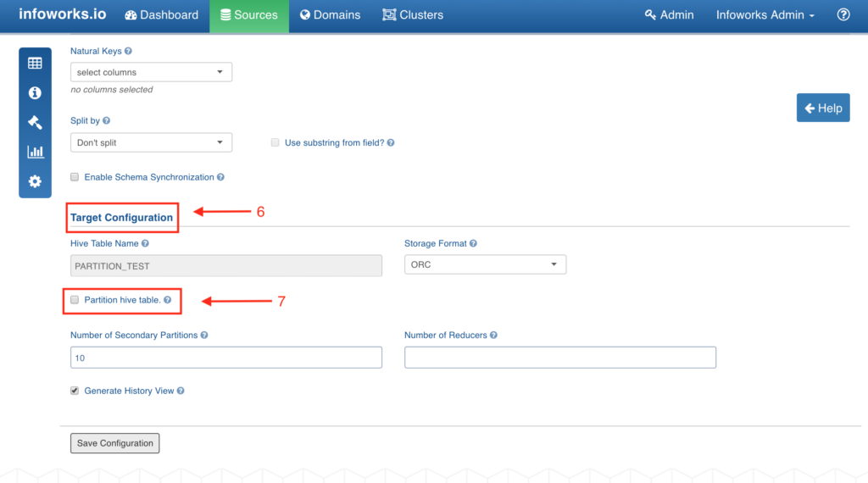The height and width of the screenshot is (483, 868).
Task: Open the Natural Keys select columns dropdown
Action: tap(151, 72)
